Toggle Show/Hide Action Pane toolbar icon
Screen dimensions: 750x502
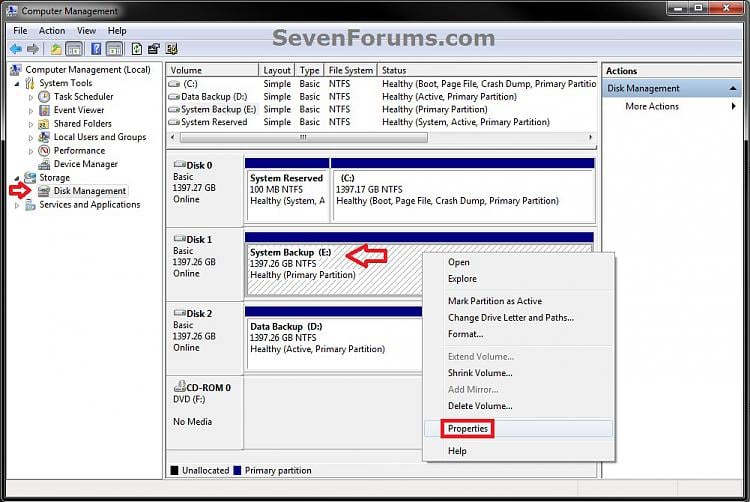(x=115, y=49)
